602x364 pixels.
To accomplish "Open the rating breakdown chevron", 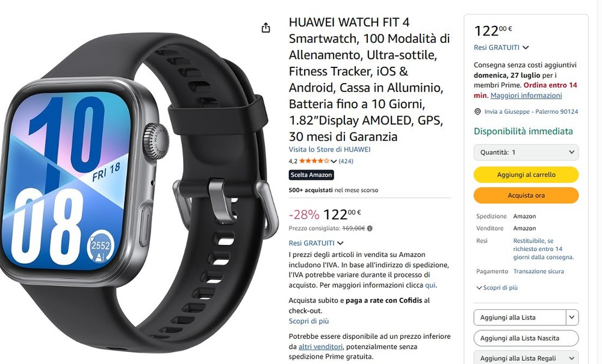I will [334, 161].
